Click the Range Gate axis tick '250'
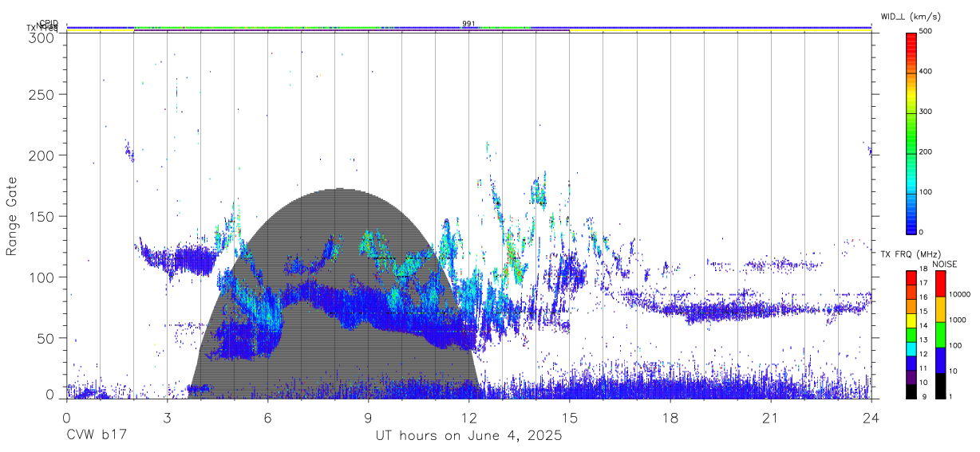This screenshot has height=452, width=980. (x=42, y=94)
